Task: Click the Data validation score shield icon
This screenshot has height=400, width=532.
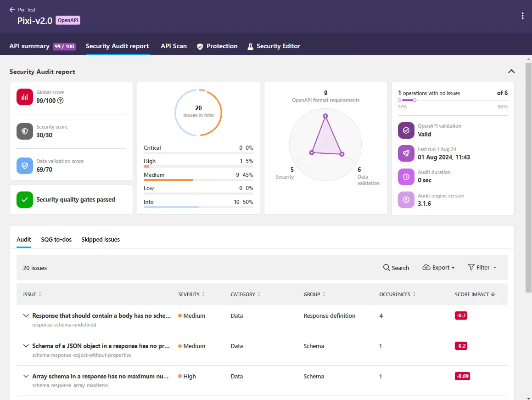Action: [24, 166]
